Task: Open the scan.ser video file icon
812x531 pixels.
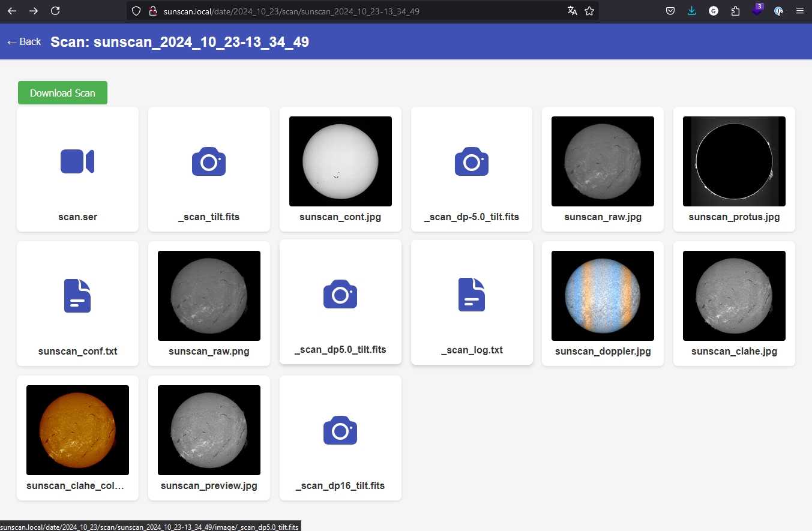Action: coord(77,161)
